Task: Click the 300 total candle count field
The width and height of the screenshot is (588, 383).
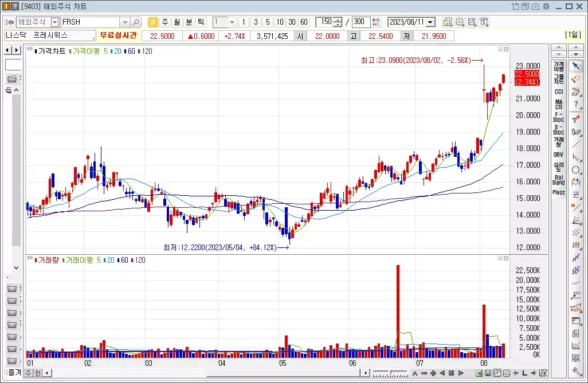Action: pyautogui.click(x=360, y=22)
